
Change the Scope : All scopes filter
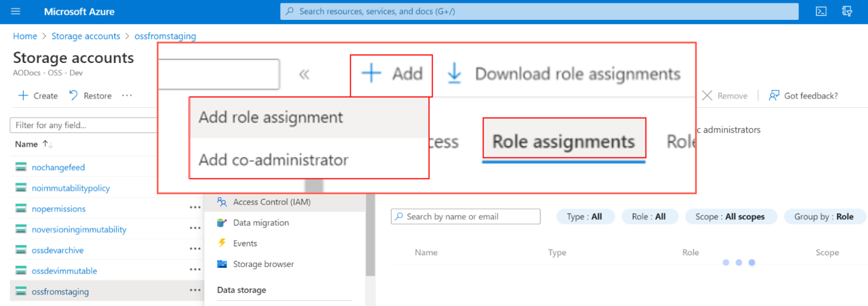tap(730, 217)
